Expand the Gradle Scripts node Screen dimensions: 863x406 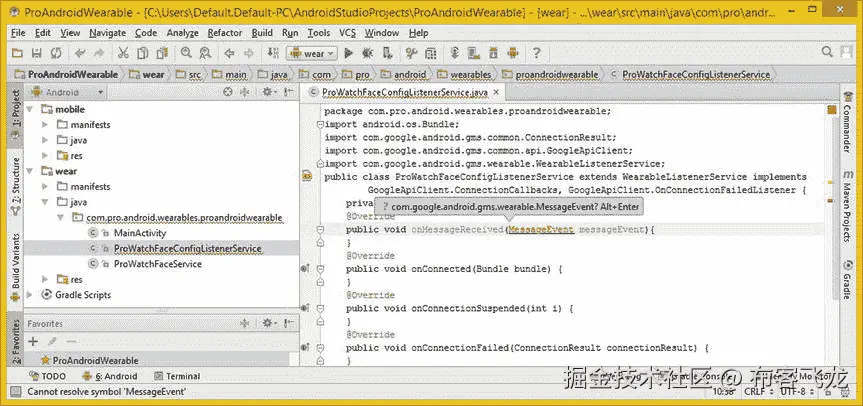click(x=30, y=295)
